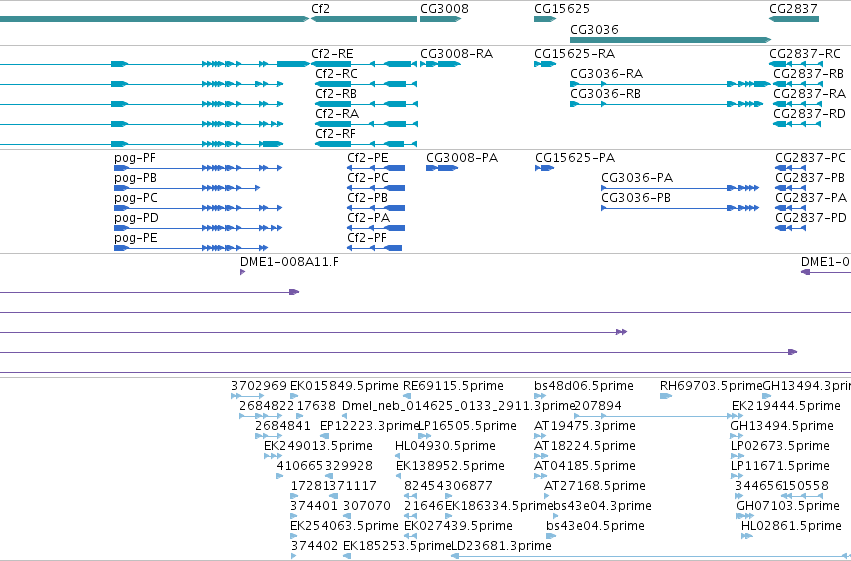Select the RH69703.5prime EST label
This screenshot has height=561, width=851.
[711, 386]
